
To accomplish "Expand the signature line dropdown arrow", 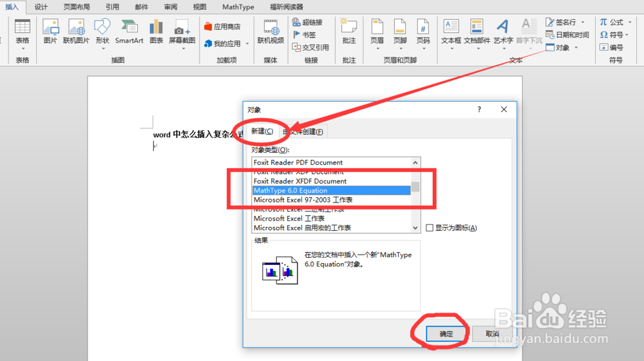I will tap(582, 22).
